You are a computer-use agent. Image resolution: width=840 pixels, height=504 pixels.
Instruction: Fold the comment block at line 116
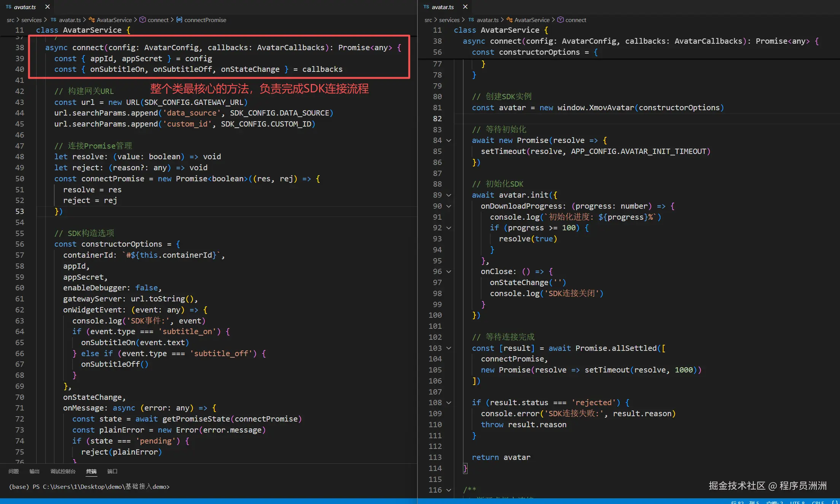point(449,490)
